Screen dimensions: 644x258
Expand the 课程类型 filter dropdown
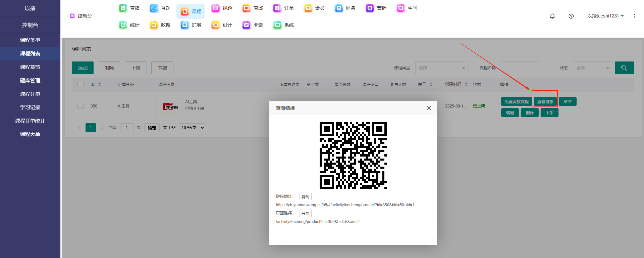tap(442, 68)
